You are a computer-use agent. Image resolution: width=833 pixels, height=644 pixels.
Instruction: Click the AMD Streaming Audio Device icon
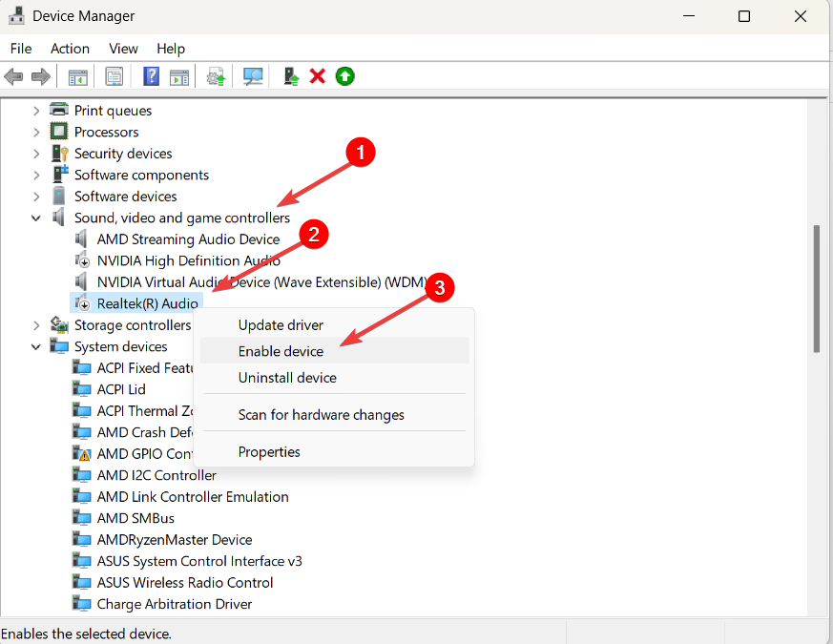81,239
